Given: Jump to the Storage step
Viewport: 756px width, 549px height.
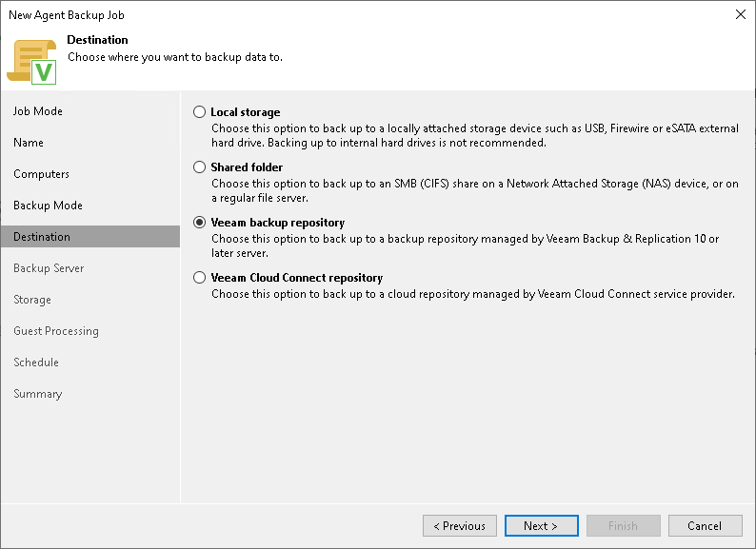Looking at the screenshot, I should [x=32, y=300].
